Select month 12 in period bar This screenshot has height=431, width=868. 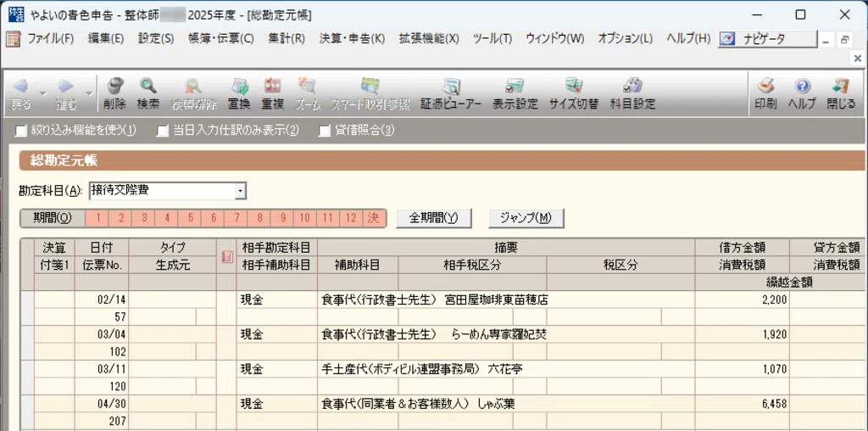tap(351, 218)
